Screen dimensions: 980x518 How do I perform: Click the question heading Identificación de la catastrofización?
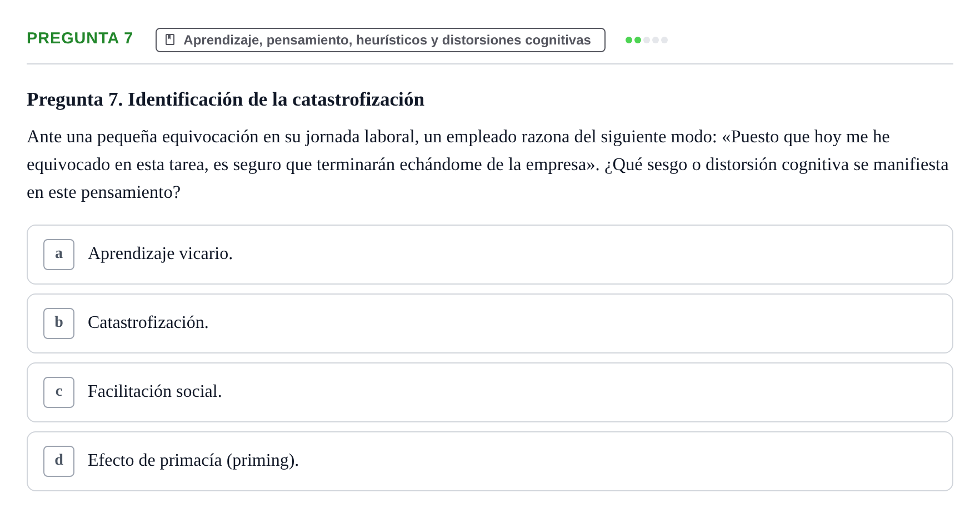pyautogui.click(x=226, y=99)
